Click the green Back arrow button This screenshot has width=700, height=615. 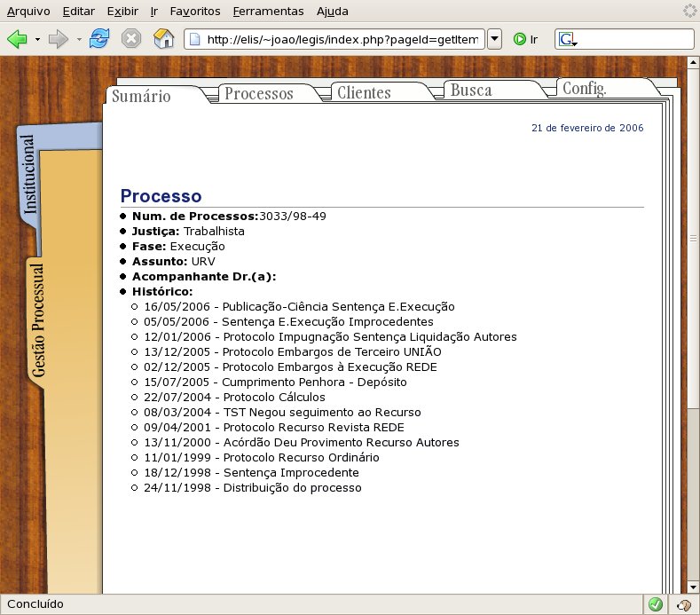pyautogui.click(x=18, y=39)
